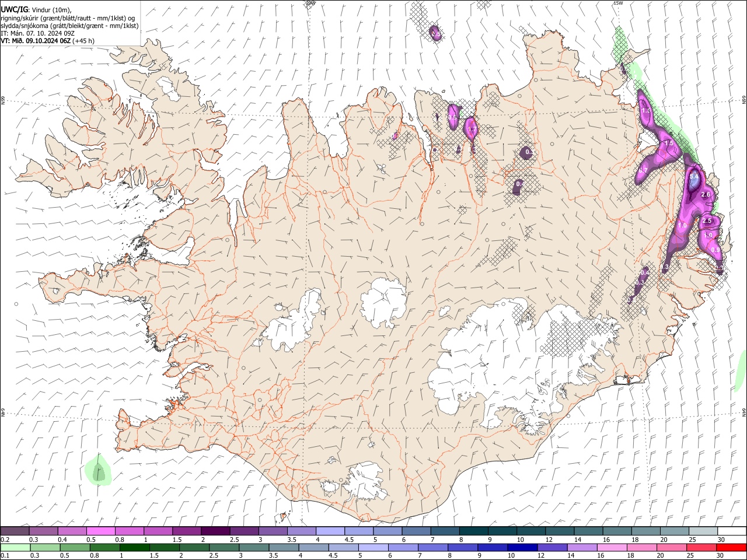Click the 25 label in the snow legend row
This screenshot has width=747, height=560.
pyautogui.click(x=692, y=540)
